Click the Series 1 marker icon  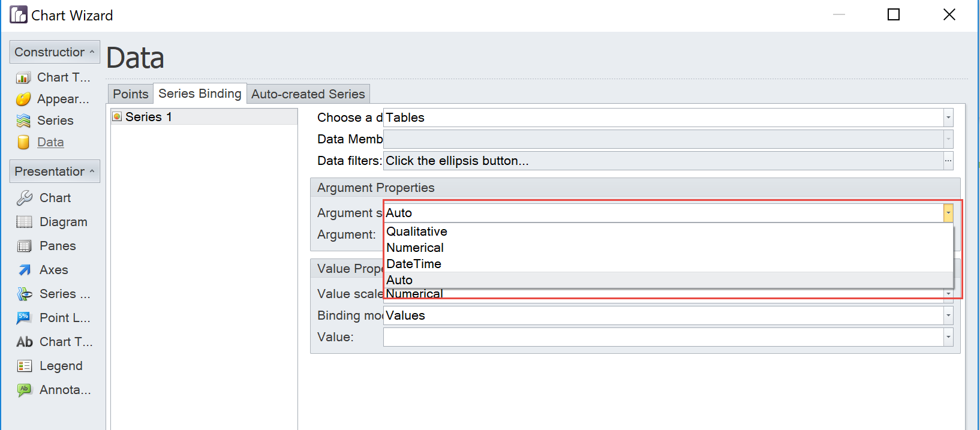(x=117, y=116)
